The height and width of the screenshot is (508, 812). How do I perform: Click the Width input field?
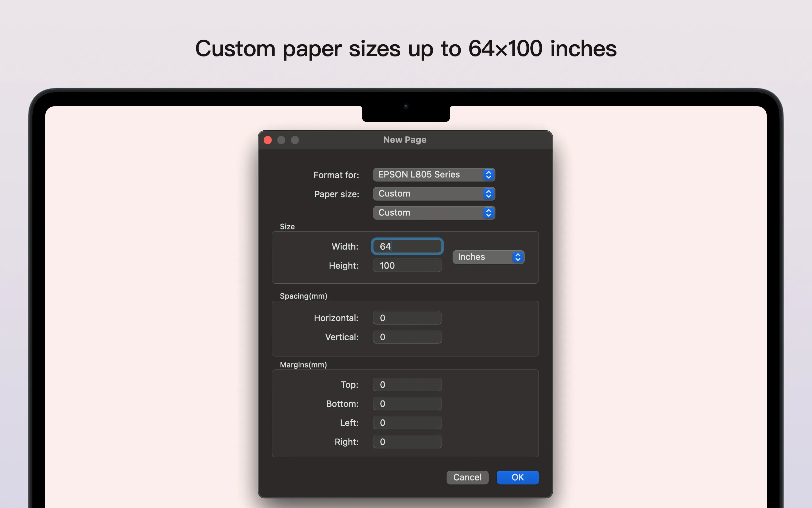point(407,246)
